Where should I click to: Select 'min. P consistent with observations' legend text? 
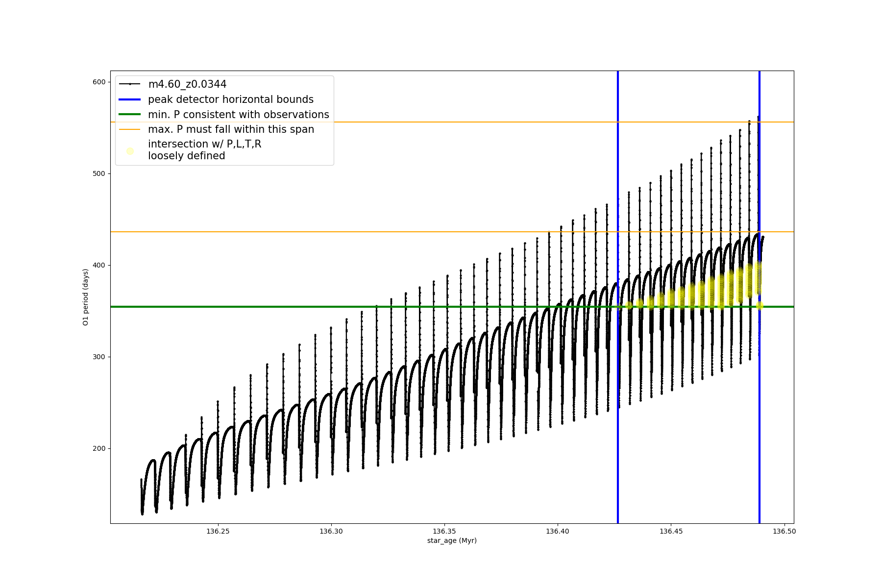tap(238, 115)
